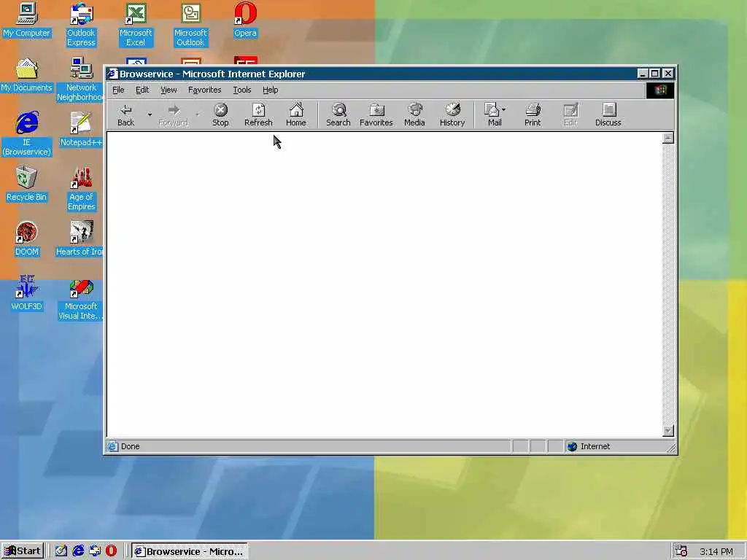
Task: Maximize the Internet Explorer window
Action: pos(655,74)
